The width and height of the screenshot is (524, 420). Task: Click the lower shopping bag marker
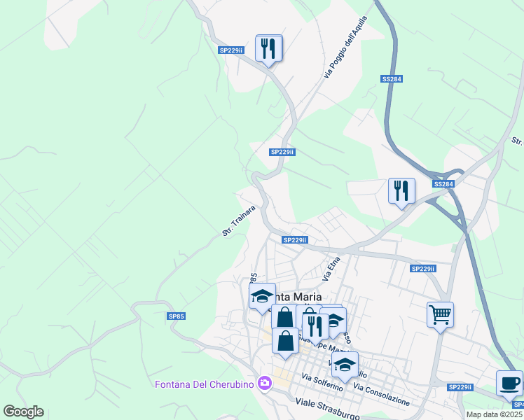pos(285,342)
